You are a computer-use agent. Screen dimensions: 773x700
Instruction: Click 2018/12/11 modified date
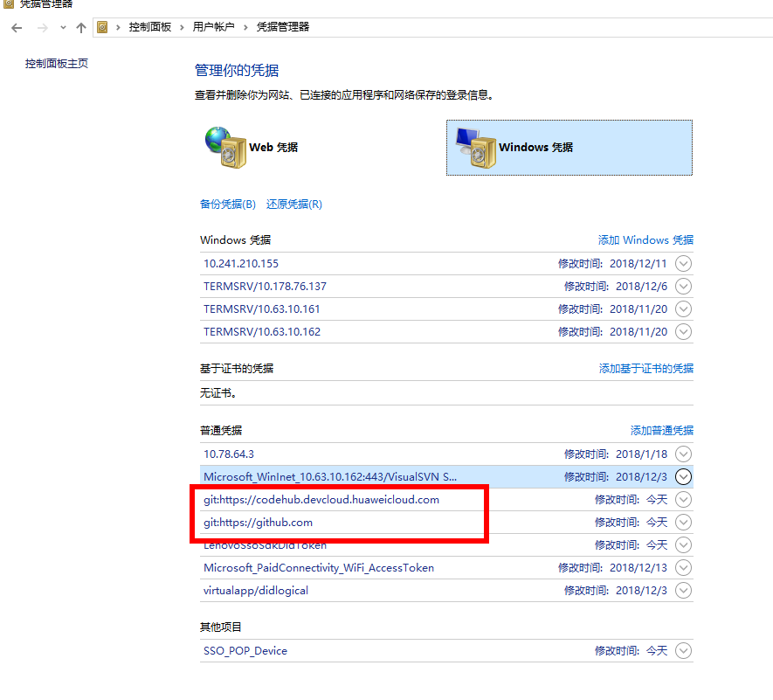[x=638, y=264]
